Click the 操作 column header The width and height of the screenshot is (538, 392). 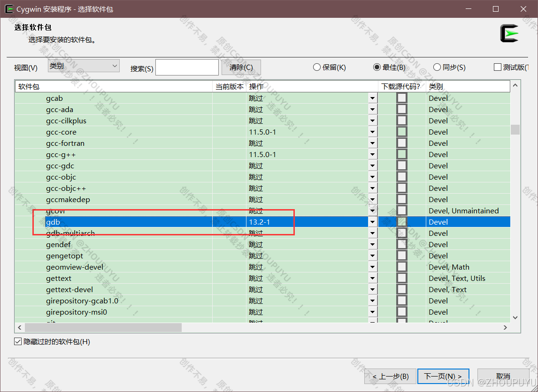(312, 87)
